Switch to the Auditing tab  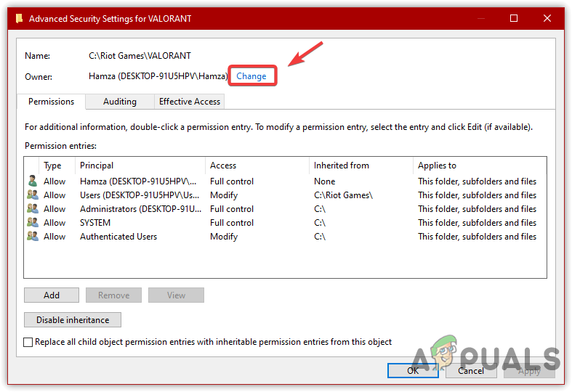pos(120,102)
